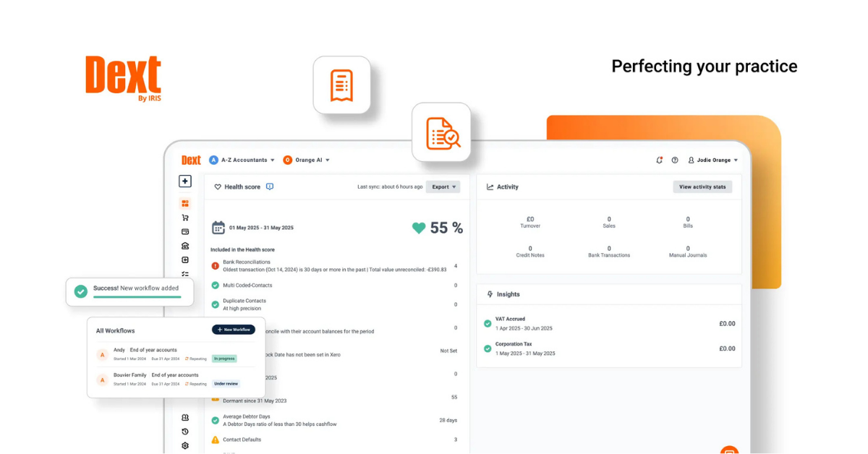The width and height of the screenshot is (868, 454).
Task: Click the Success toast progress bar
Action: point(137,297)
